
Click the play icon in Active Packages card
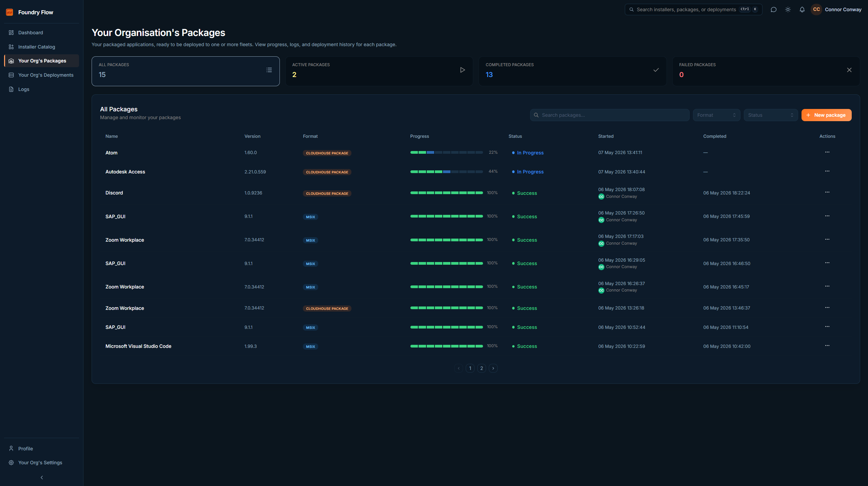tap(462, 70)
